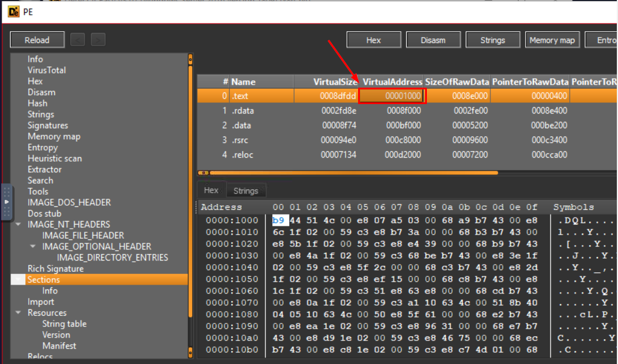The width and height of the screenshot is (618, 364).
Task: Click the VirtualAddress column header
Action: 392,82
